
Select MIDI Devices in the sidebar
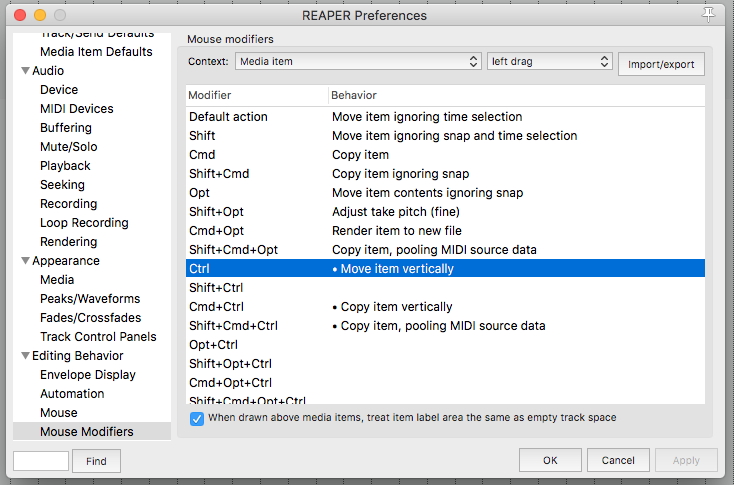click(77, 109)
